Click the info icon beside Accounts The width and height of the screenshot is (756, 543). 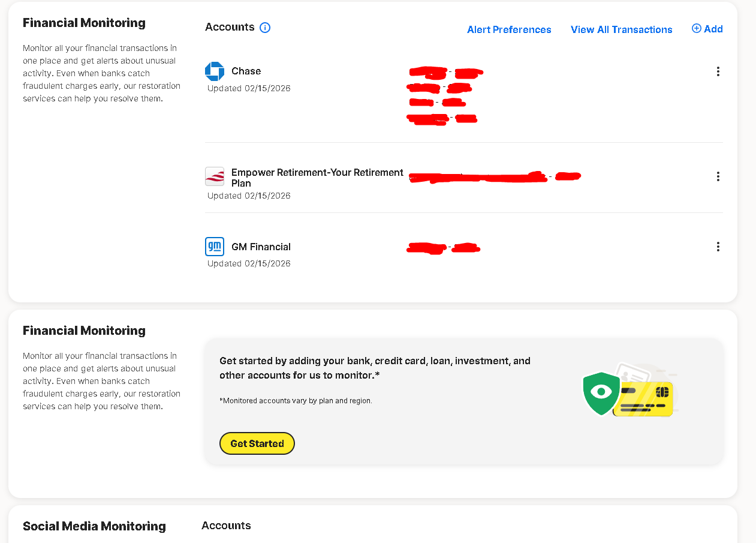[265, 28]
